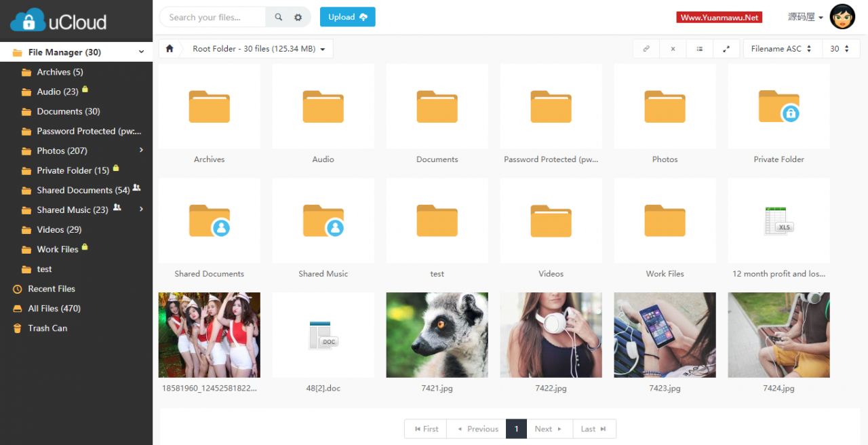The height and width of the screenshot is (445, 868).
Task: Open the Filename ASC sort dropdown
Action: [x=783, y=49]
